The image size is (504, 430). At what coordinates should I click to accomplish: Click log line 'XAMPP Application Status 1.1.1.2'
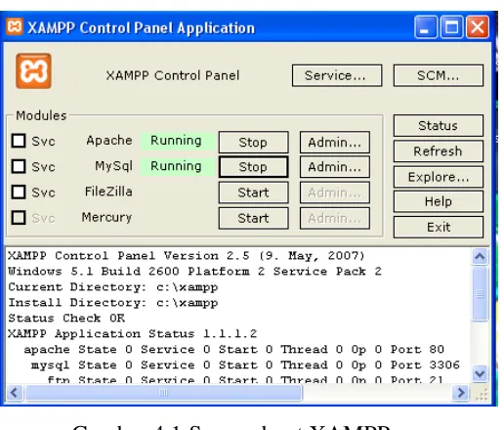click(133, 334)
